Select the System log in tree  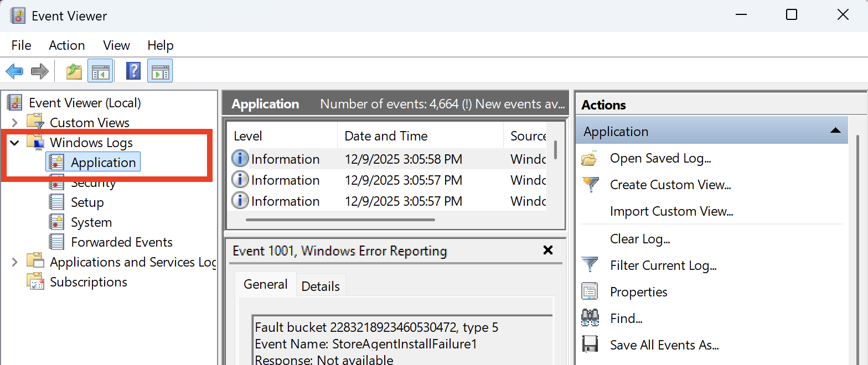click(91, 222)
